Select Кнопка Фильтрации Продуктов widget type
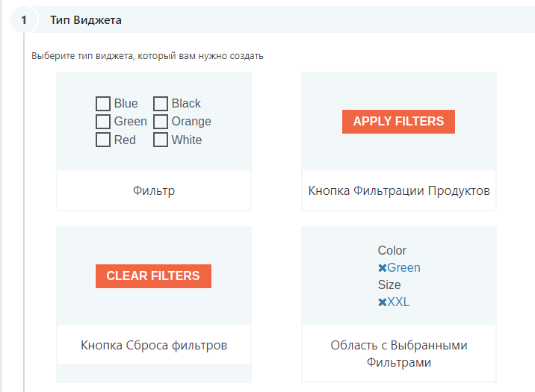 (399, 190)
